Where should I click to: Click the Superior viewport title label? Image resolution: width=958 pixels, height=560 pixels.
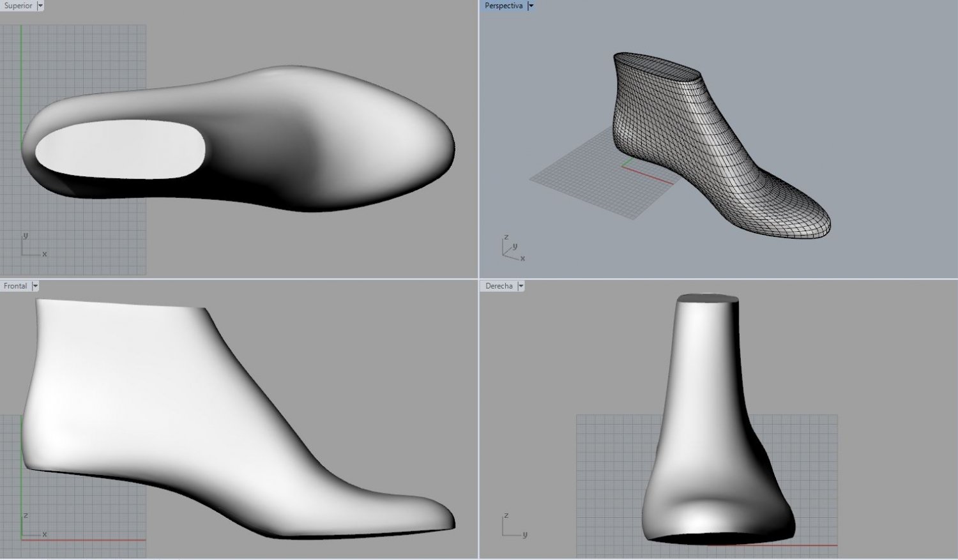[17, 6]
